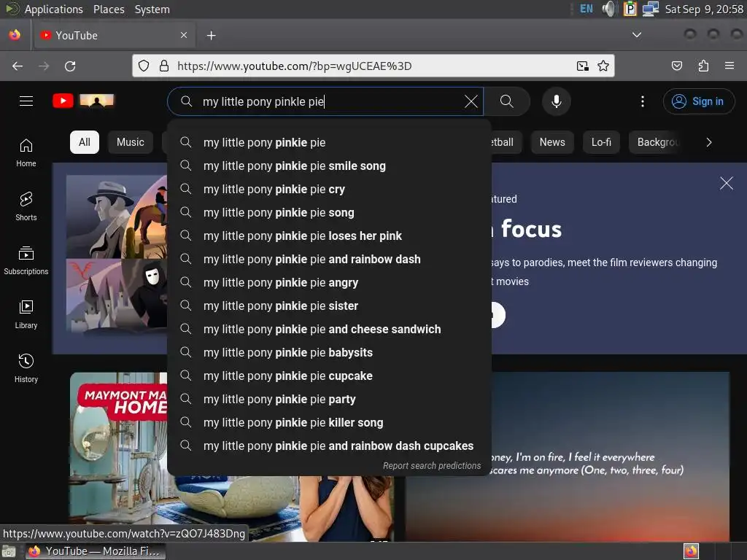Screen dimensions: 747x560
Task: Show more category chips with the right arrow
Action: pos(709,142)
